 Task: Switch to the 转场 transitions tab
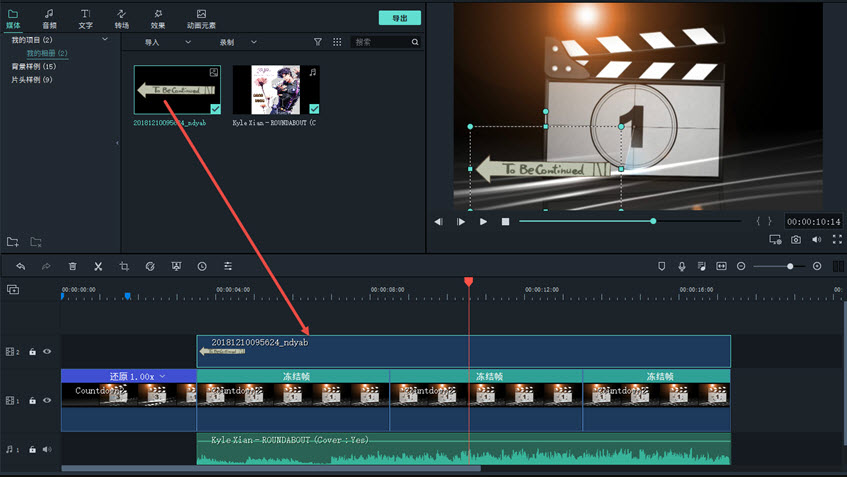pos(121,19)
